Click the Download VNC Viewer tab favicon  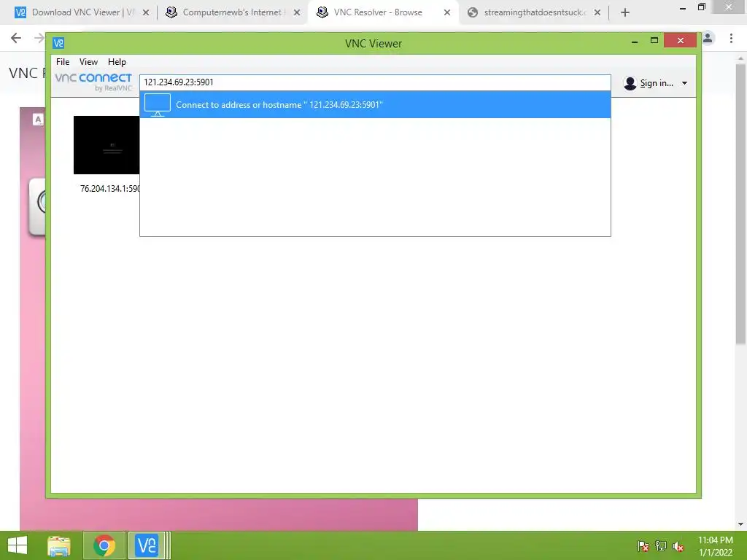pos(20,12)
